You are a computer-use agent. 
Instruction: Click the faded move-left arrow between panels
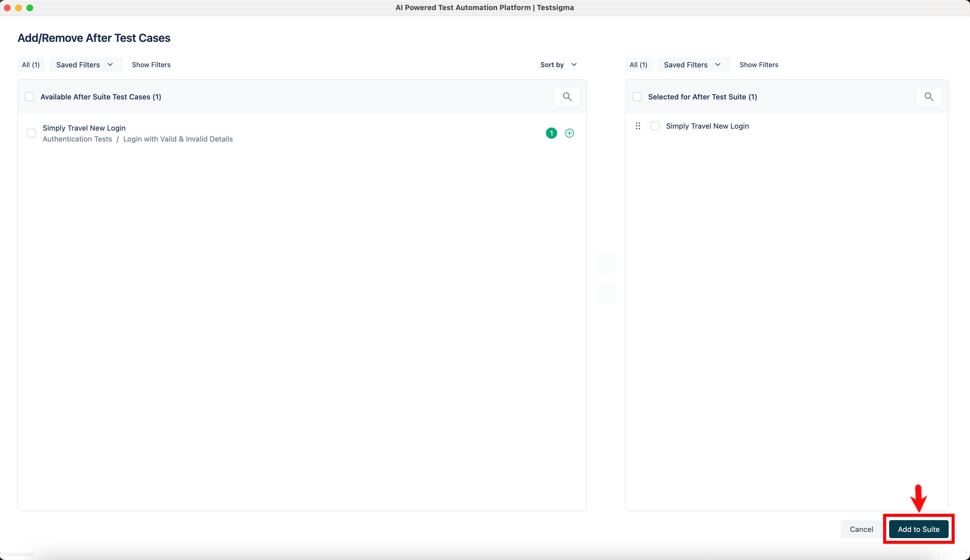point(605,293)
